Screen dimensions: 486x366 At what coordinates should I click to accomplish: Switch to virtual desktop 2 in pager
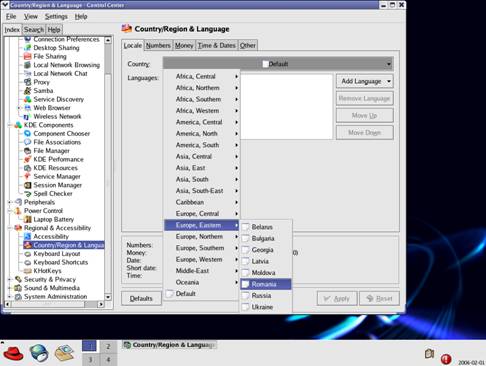[x=108, y=347]
